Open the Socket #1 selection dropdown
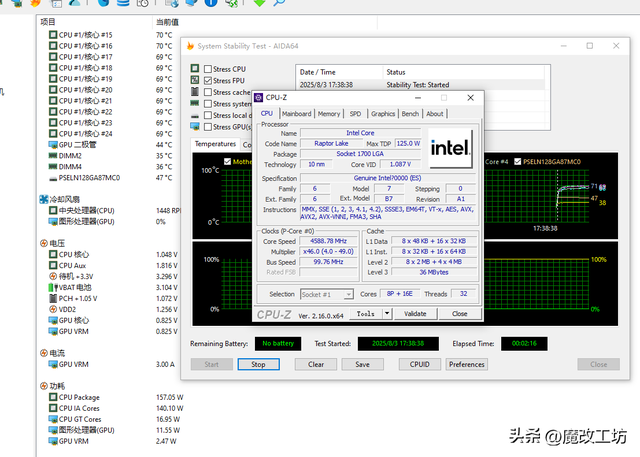Image resolution: width=640 pixels, height=457 pixels. (327, 294)
